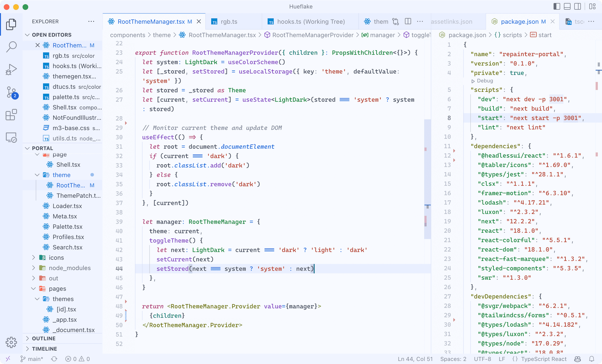Open the Extensions view
The height and width of the screenshot is (364, 602).
click(11, 115)
